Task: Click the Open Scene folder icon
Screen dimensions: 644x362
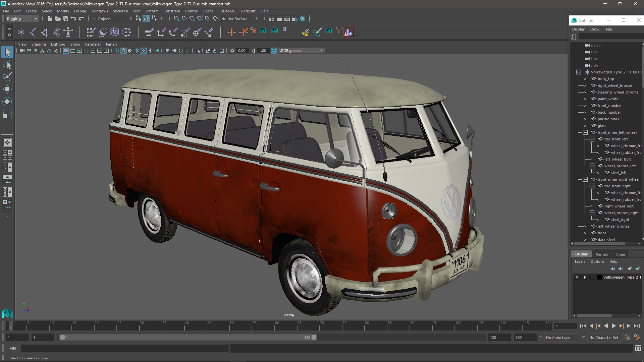Action: pos(58,19)
